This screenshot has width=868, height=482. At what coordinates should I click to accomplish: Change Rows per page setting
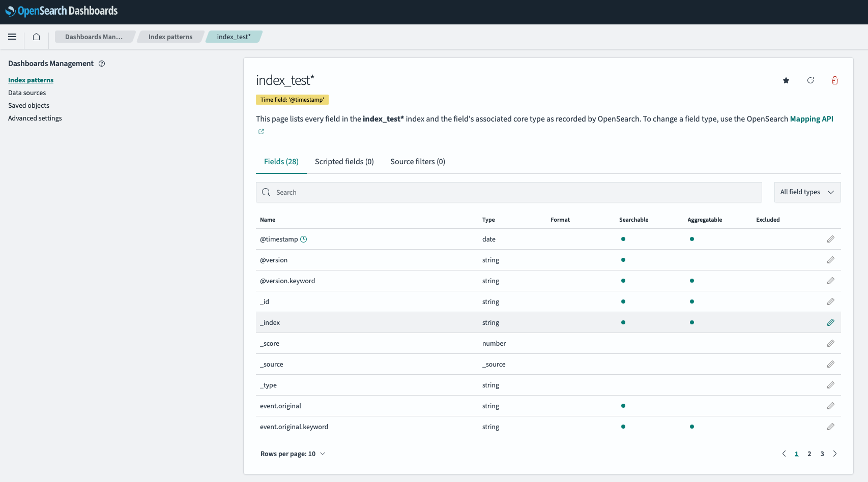[x=293, y=454]
